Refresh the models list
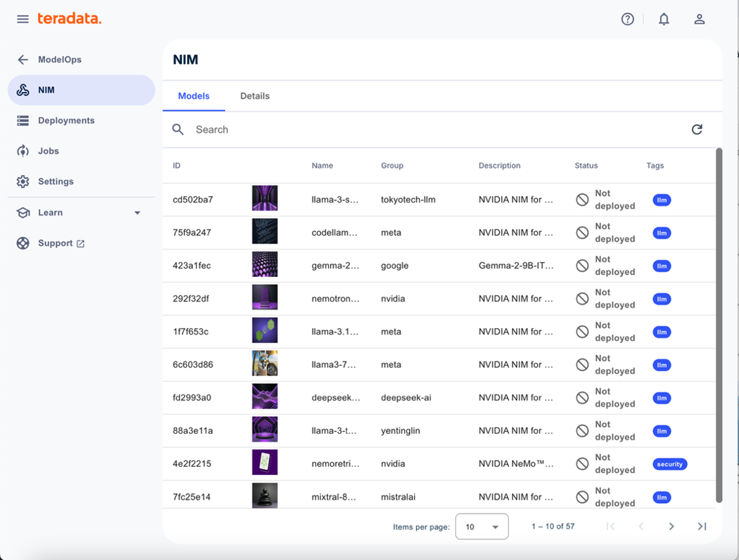739x560 pixels. (697, 129)
